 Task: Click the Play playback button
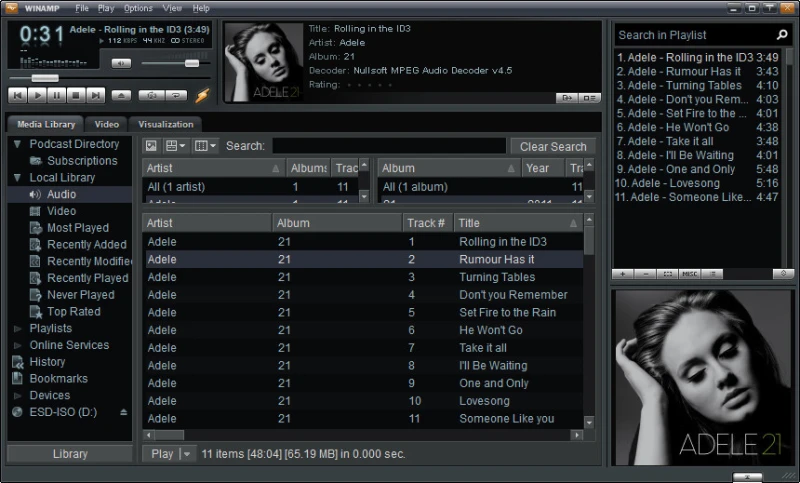tap(37, 95)
